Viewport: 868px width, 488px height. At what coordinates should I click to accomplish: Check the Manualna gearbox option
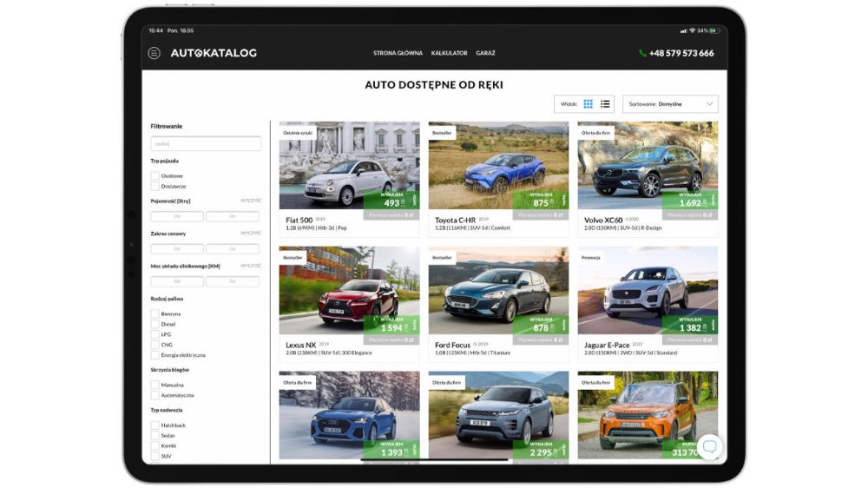155,385
